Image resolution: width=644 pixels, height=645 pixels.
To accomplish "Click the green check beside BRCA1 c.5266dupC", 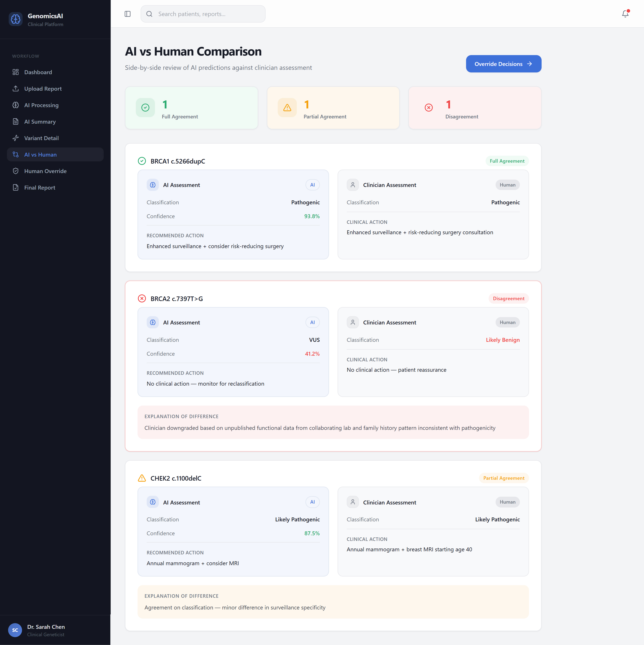I will pyautogui.click(x=142, y=161).
